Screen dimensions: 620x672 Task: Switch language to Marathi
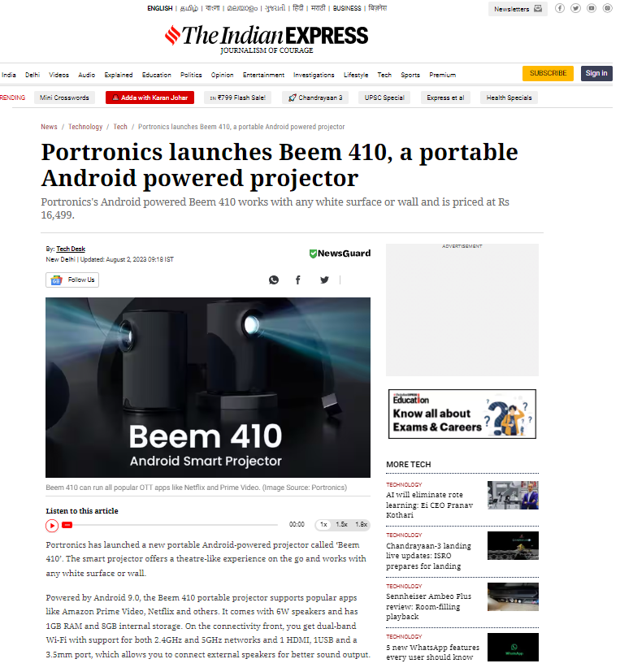(x=318, y=8)
